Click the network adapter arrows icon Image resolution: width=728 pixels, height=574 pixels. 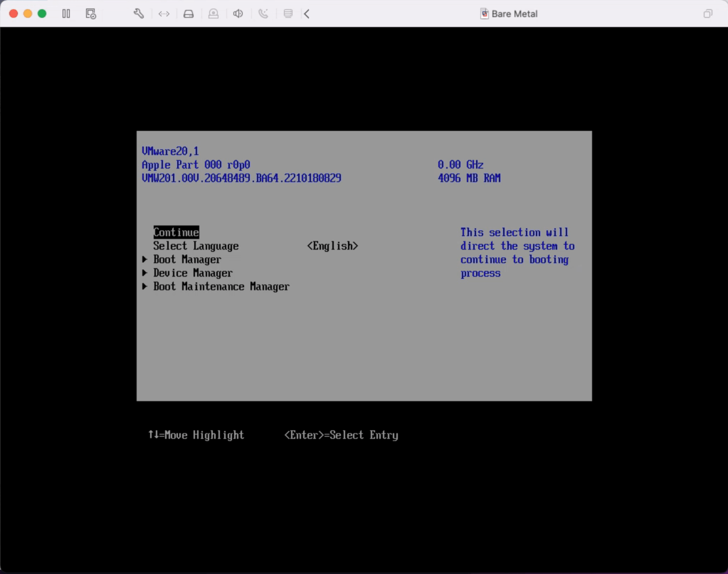164,14
